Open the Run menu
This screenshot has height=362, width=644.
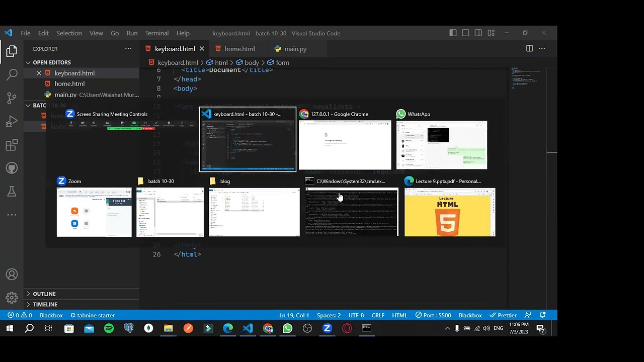132,33
